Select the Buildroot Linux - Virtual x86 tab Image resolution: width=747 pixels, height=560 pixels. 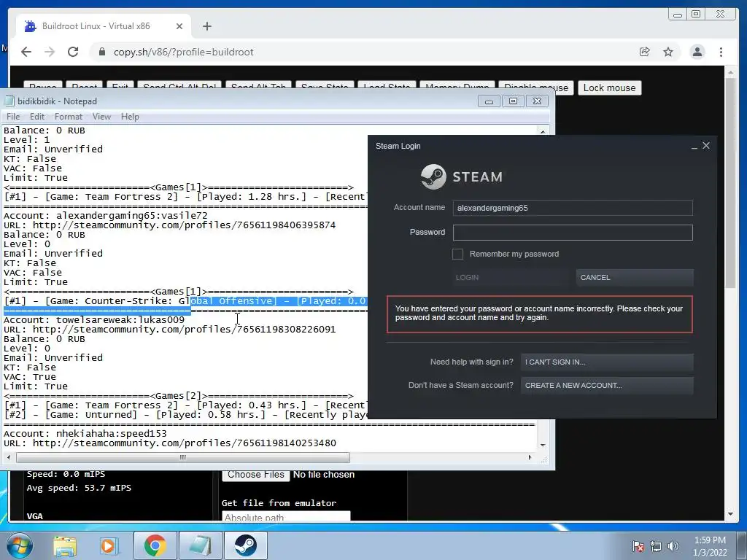(x=104, y=26)
